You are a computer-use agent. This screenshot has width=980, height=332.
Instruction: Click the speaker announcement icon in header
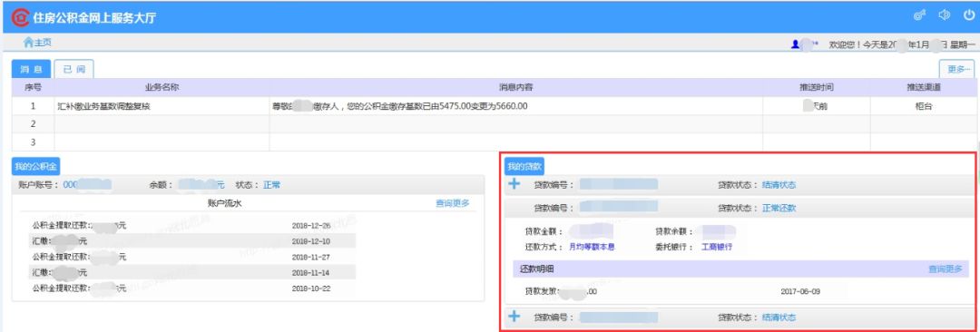click(945, 15)
